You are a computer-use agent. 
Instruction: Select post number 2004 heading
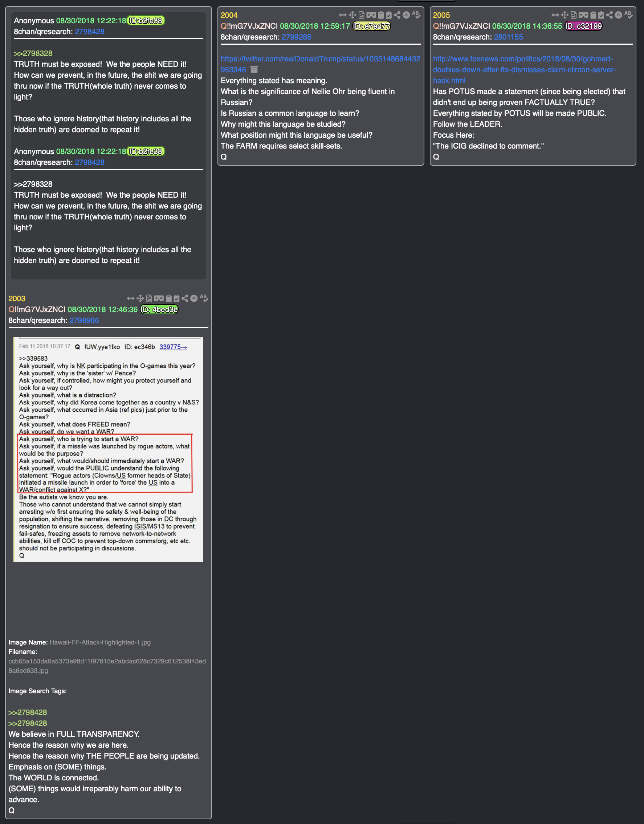[229, 15]
